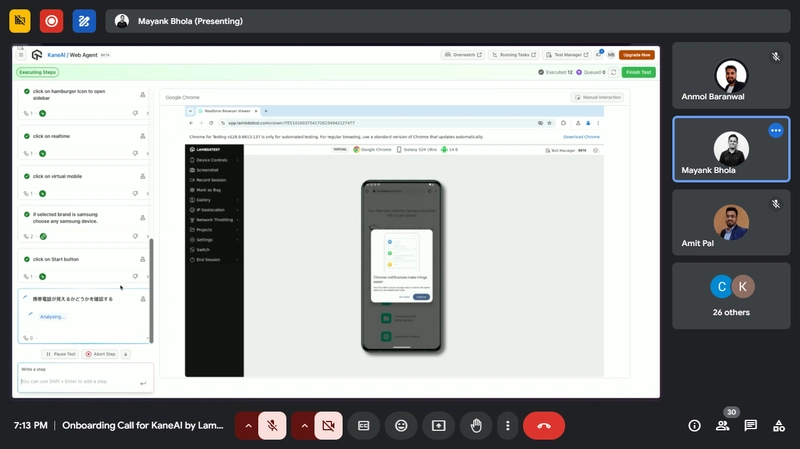Click the KaneAI hamburger menu icon

click(x=21, y=55)
